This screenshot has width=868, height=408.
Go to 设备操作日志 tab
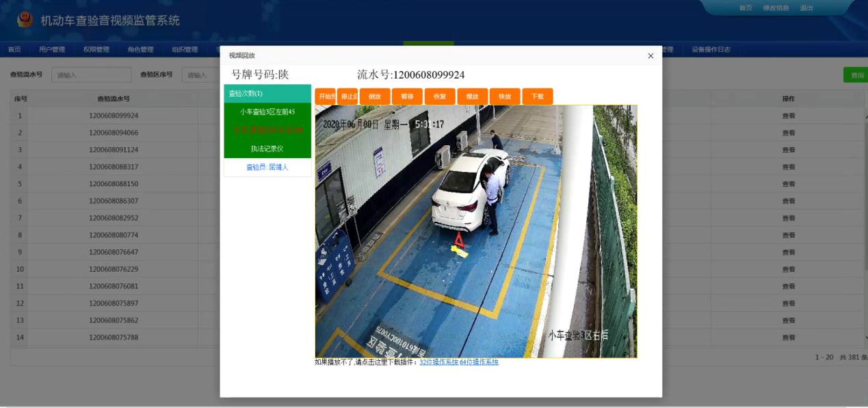tap(711, 49)
